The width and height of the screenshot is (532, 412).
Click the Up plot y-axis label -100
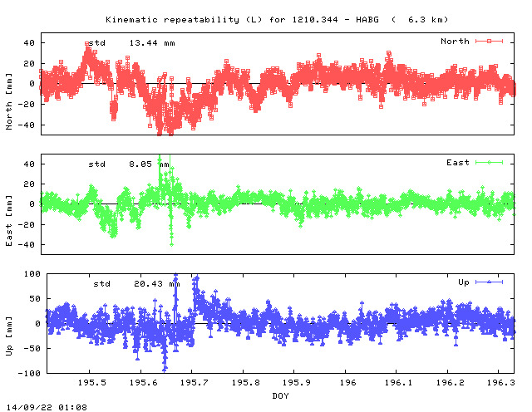pyautogui.click(x=29, y=373)
